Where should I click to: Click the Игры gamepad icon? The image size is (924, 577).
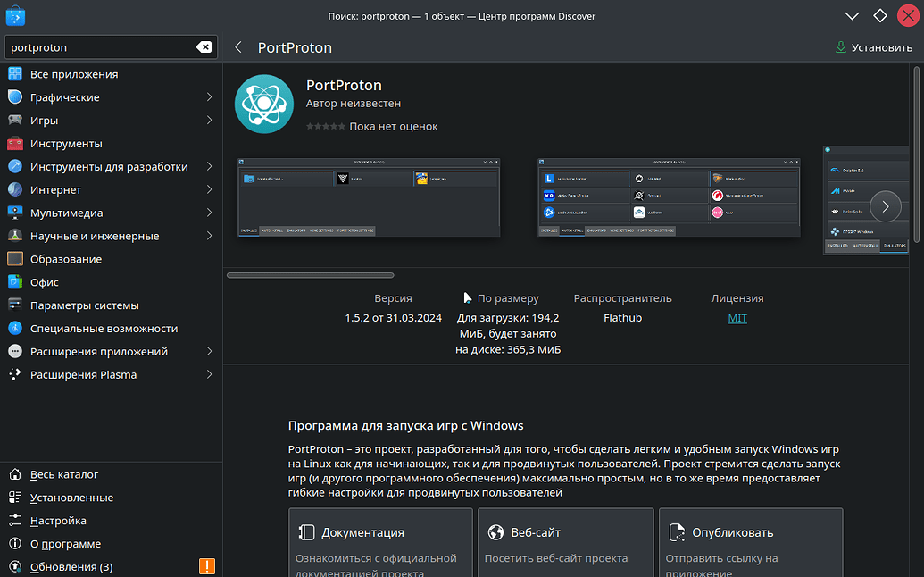[15, 120]
